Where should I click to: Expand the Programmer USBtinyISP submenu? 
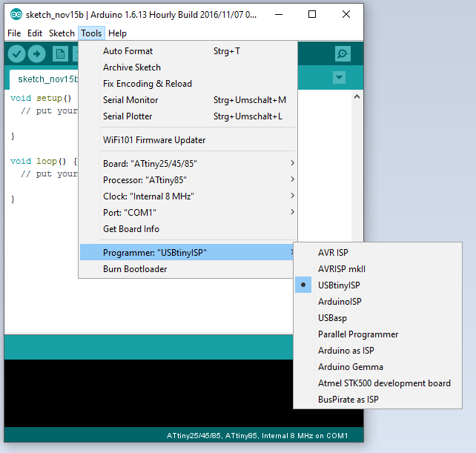tap(187, 253)
